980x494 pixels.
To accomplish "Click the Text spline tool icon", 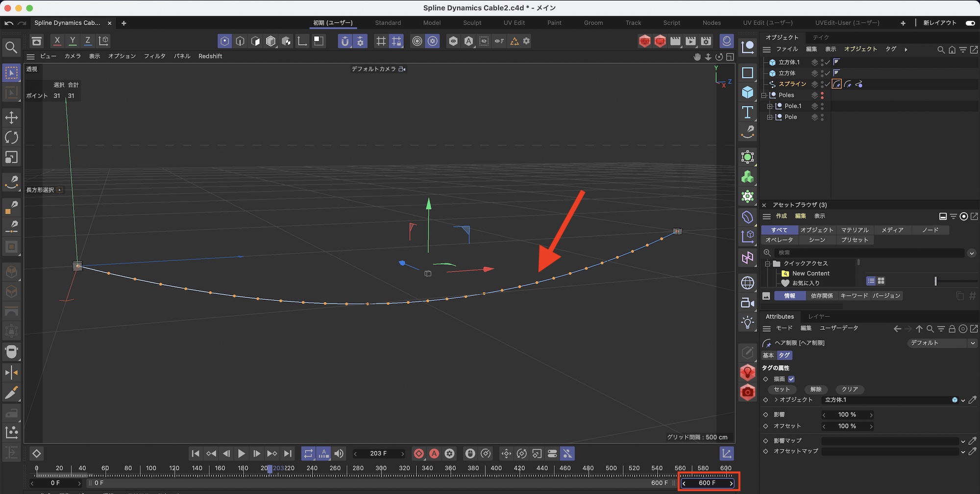I will [747, 112].
